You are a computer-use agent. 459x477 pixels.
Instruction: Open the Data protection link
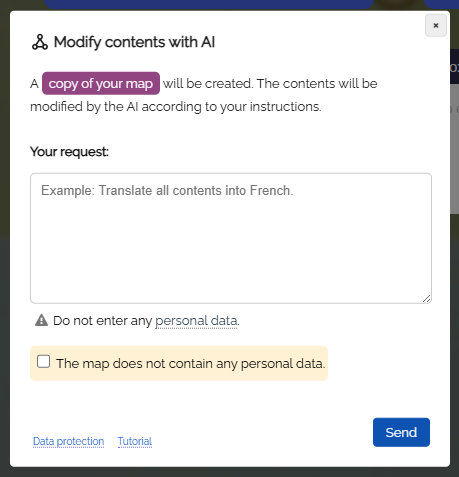[68, 441]
